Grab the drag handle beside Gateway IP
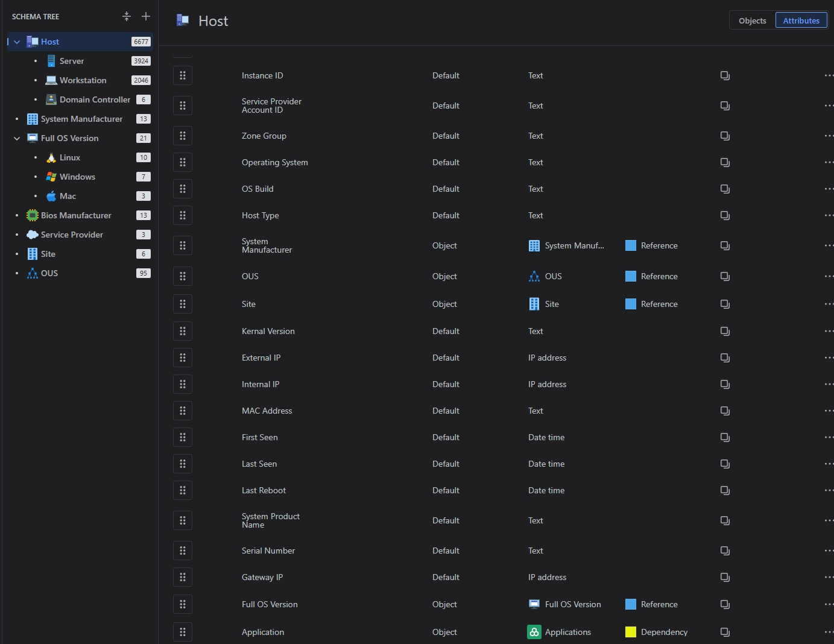The height and width of the screenshot is (644, 834). (183, 577)
